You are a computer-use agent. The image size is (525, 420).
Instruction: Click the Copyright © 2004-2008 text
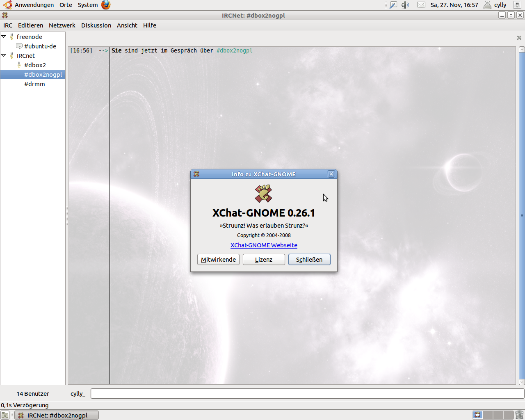point(264,235)
